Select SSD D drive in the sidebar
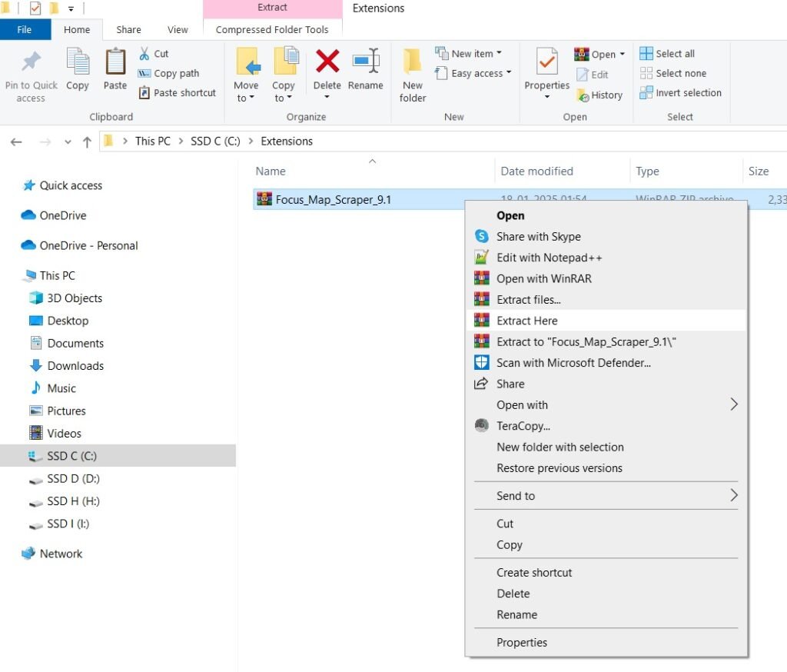787x672 pixels. pos(65,478)
